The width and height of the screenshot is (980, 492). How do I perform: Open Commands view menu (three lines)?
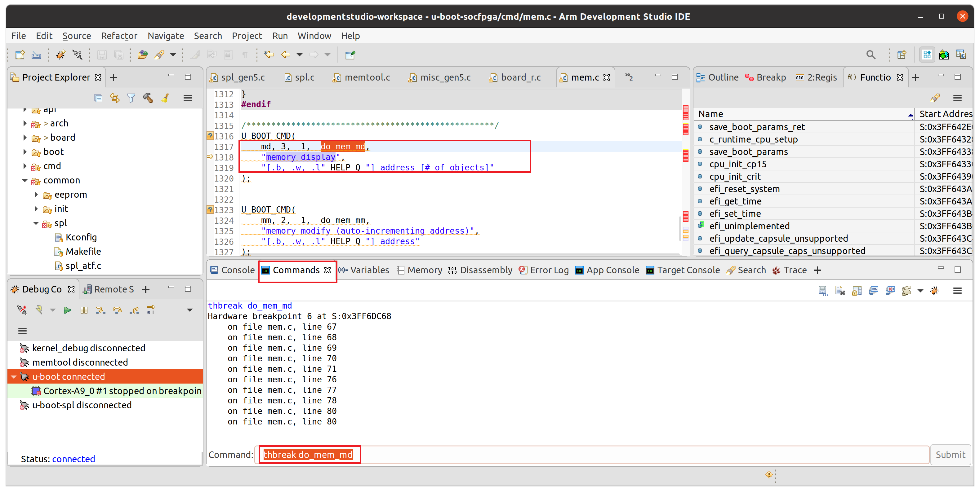pos(958,291)
